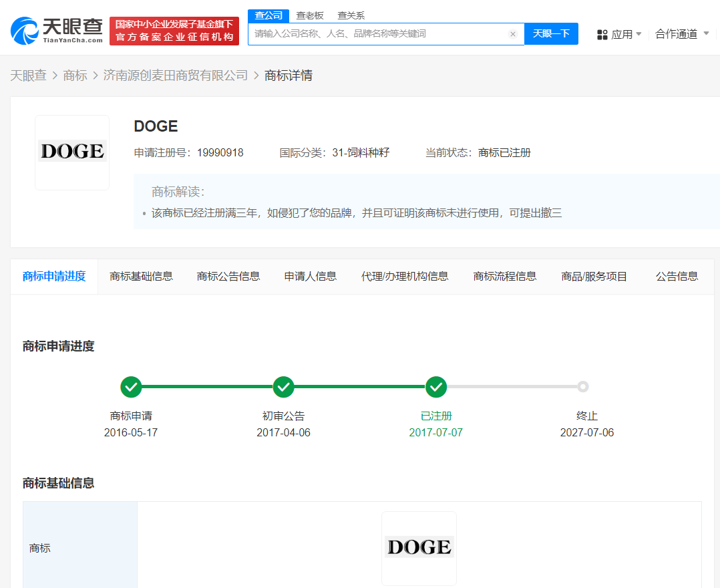720x588 pixels.
Task: Switch to the 查关系 search tab
Action: (351, 15)
